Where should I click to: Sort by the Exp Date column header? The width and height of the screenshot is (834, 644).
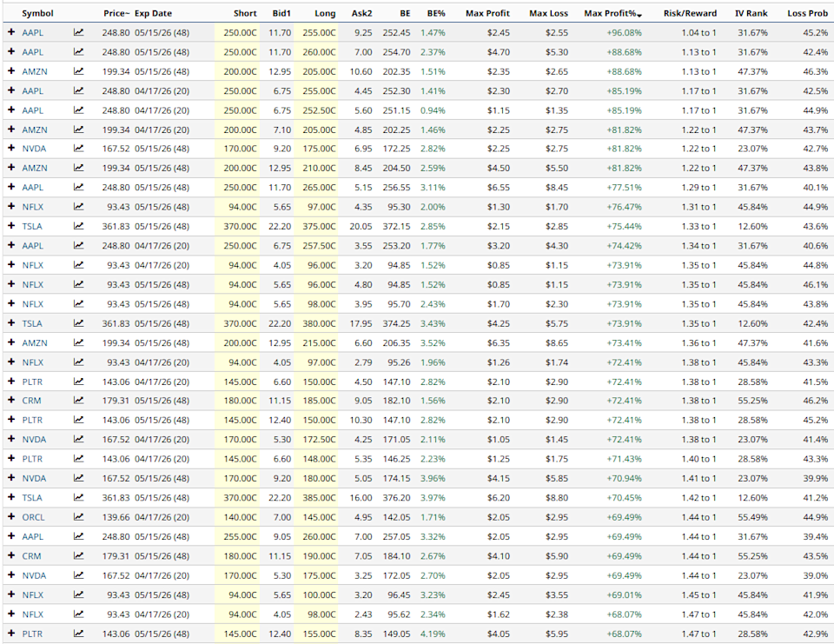(x=155, y=14)
